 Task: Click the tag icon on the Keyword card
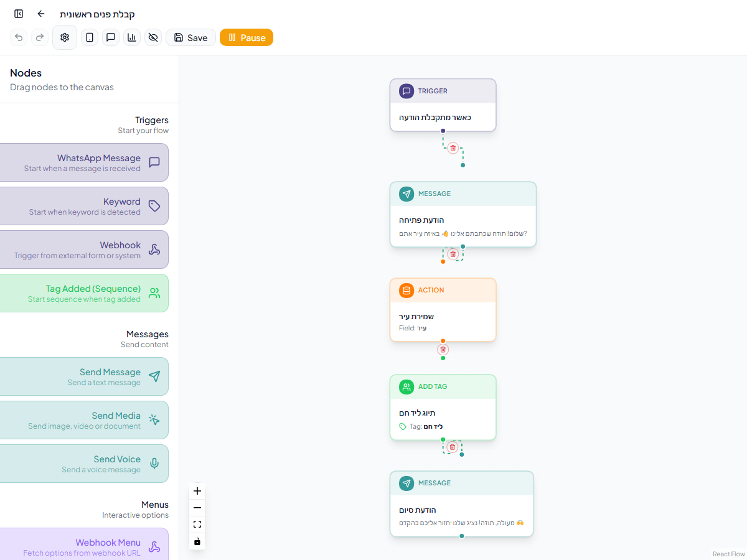[x=154, y=206]
